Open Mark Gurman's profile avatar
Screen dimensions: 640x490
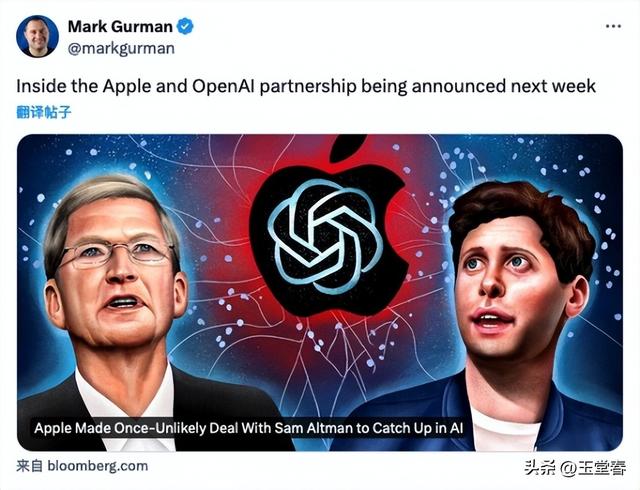pyautogui.click(x=37, y=36)
